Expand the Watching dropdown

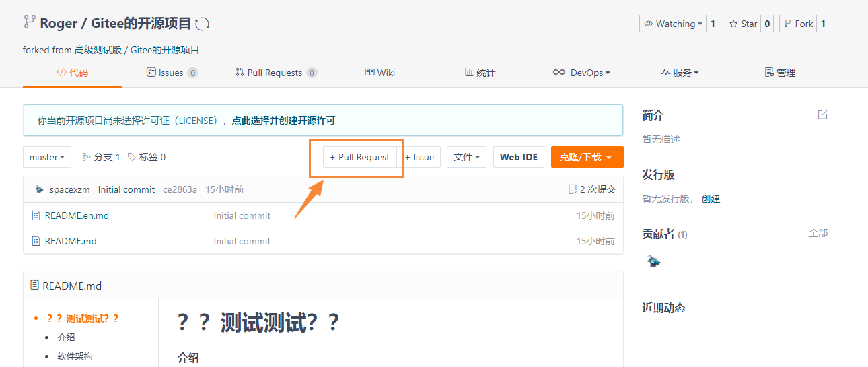pos(673,24)
